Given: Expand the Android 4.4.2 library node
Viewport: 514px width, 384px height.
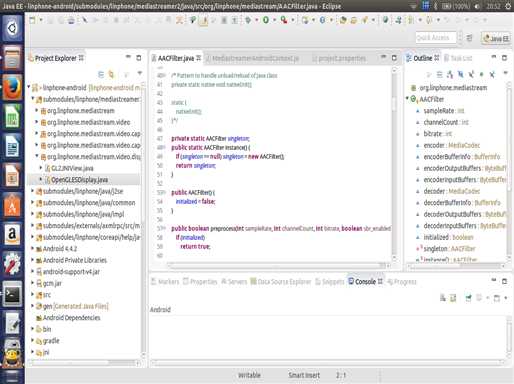Looking at the screenshot, I should (x=32, y=248).
